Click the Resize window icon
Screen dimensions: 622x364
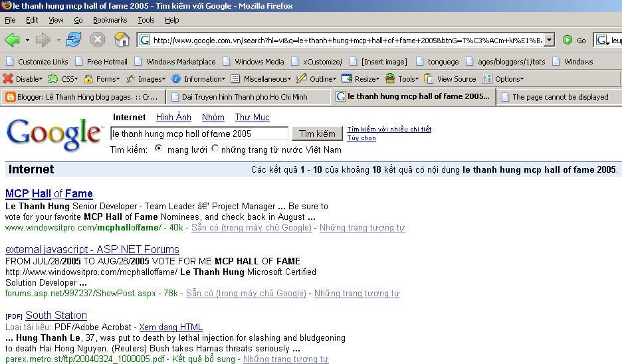(347, 78)
